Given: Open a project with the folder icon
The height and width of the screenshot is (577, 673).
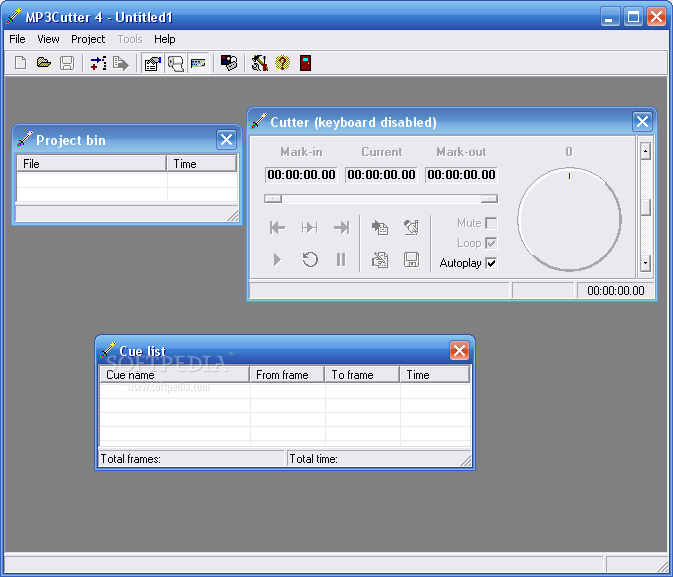Looking at the screenshot, I should point(44,63).
